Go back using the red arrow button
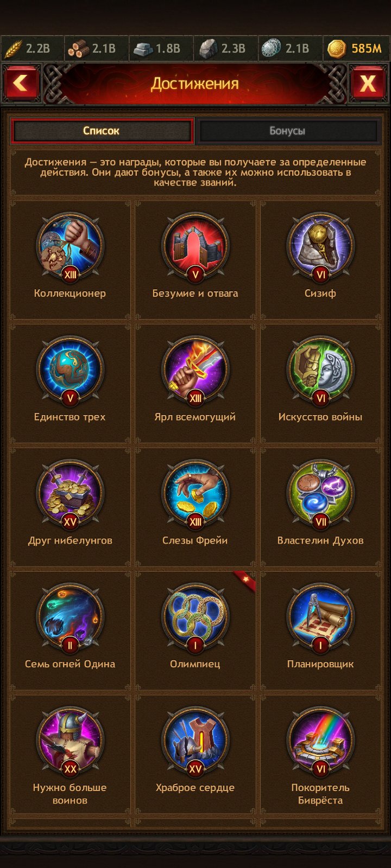The width and height of the screenshot is (391, 868). point(21,83)
